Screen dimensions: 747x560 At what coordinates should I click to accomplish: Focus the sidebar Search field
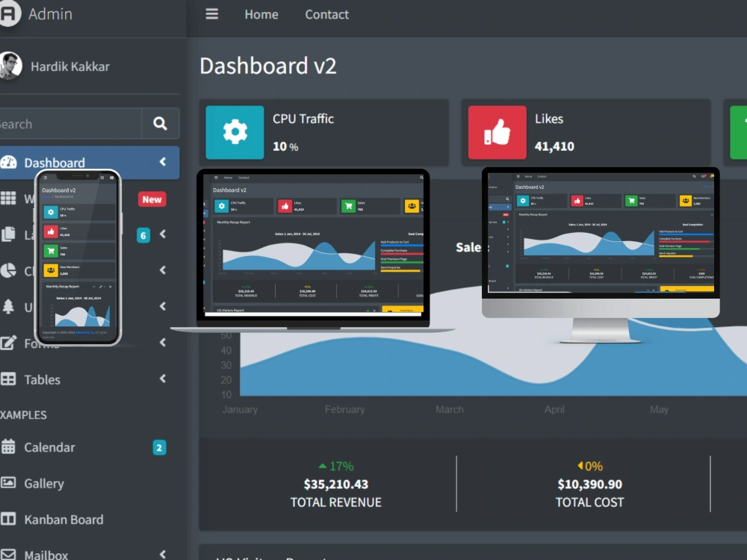pos(70,124)
